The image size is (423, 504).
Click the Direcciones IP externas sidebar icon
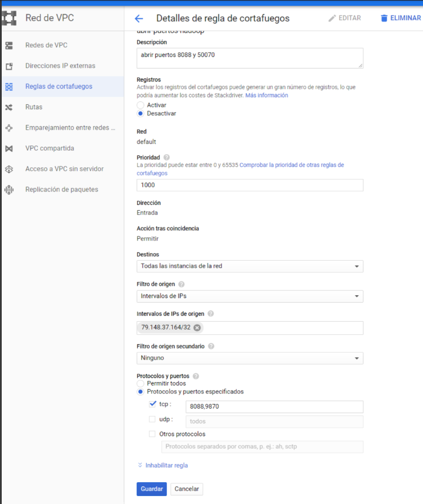9,66
